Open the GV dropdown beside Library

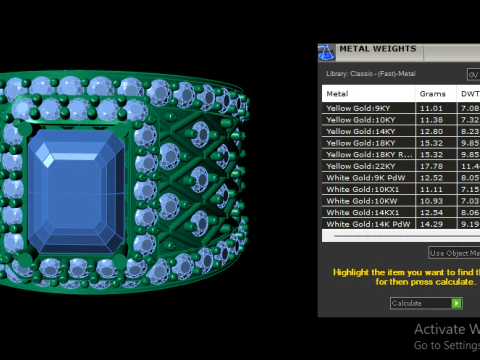pyautogui.click(x=473, y=75)
